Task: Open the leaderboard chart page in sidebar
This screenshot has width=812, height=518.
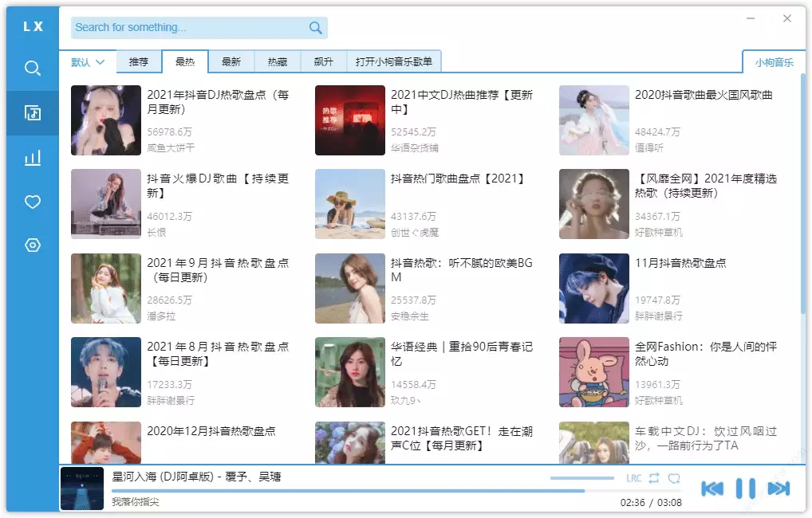Action: 32,158
